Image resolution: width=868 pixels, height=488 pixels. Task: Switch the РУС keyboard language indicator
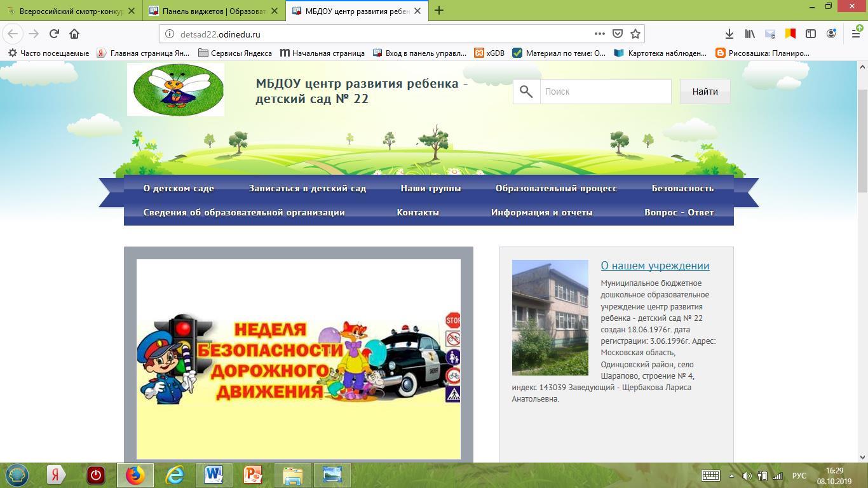[799, 475]
